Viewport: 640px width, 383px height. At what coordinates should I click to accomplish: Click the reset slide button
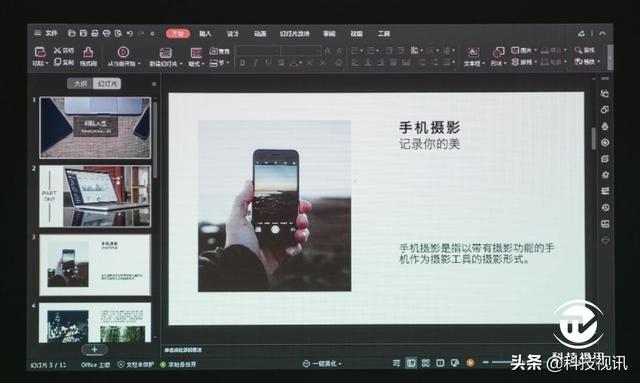click(x=220, y=51)
